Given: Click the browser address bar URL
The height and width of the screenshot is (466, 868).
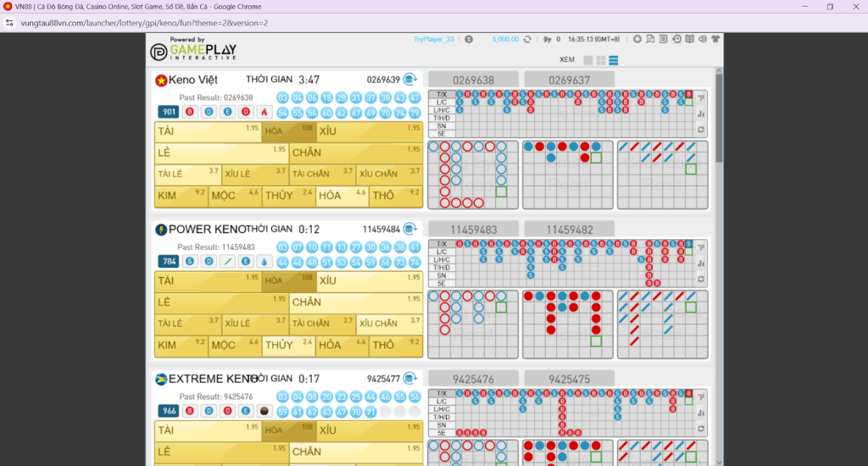Looking at the screenshot, I should (x=144, y=23).
